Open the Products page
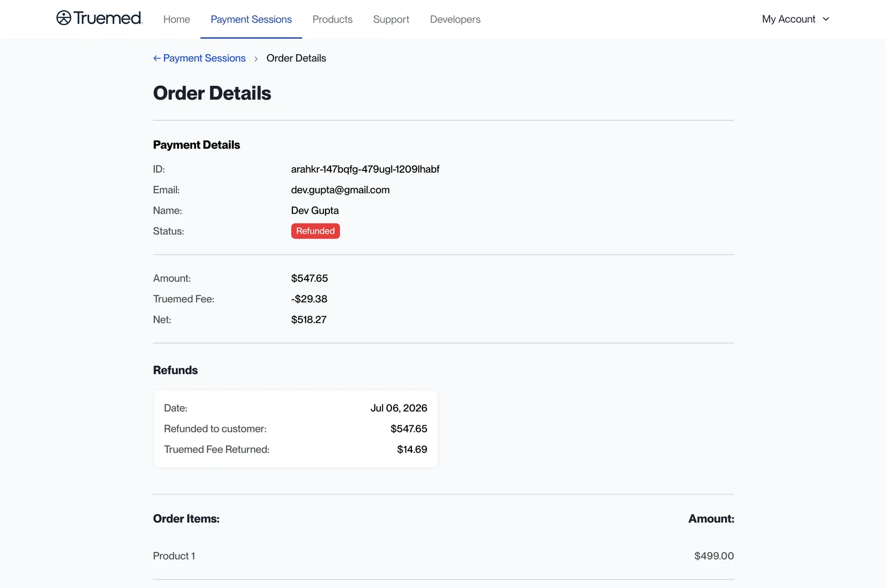 point(332,19)
